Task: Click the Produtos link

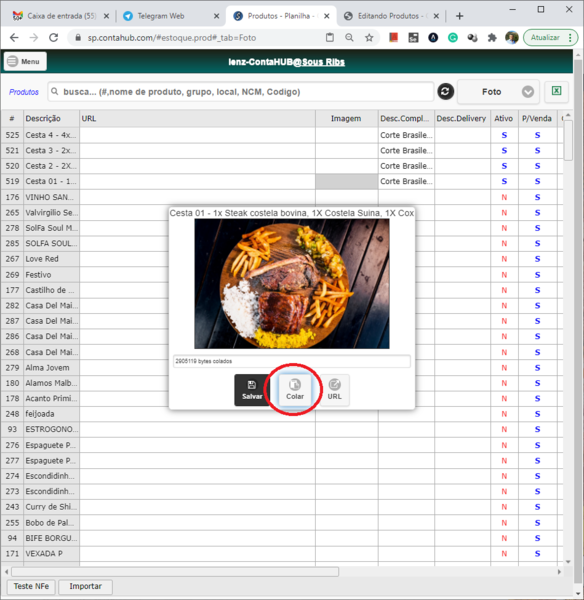Action: [24, 92]
